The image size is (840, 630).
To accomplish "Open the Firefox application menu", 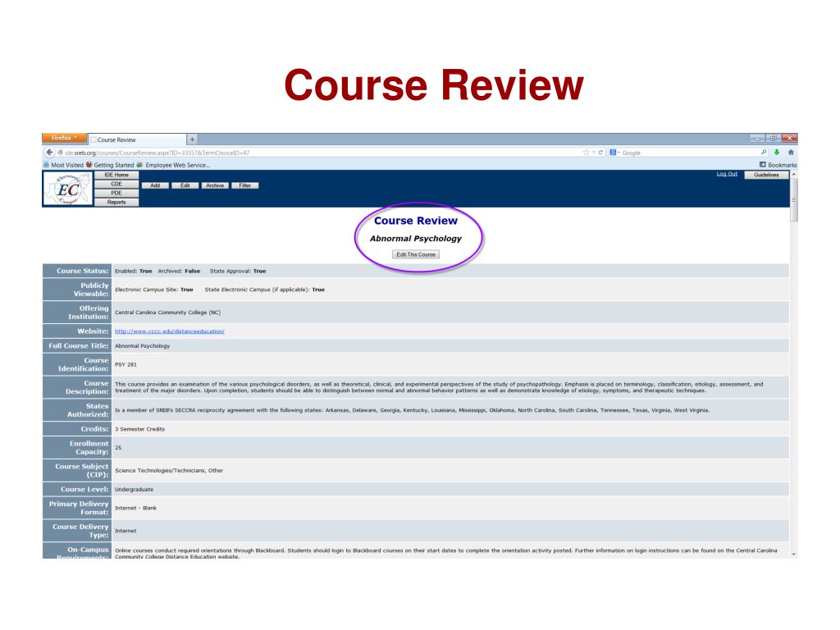I will 64,138.
